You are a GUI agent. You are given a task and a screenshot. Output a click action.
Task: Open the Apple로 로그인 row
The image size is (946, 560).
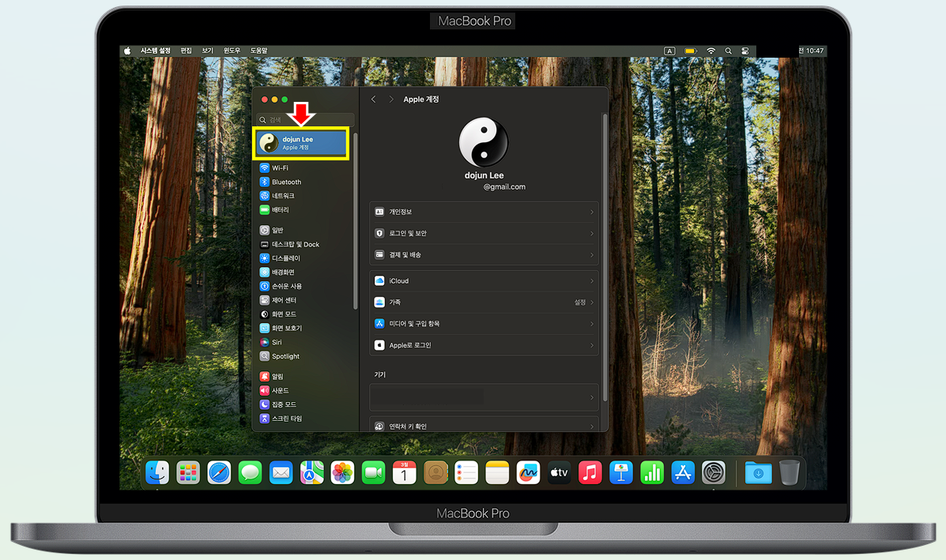[484, 345]
